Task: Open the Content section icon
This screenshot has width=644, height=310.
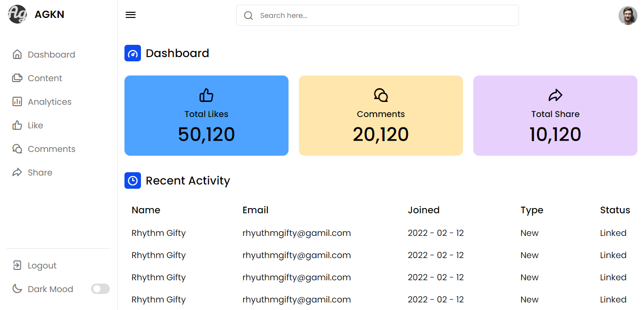Action: (x=17, y=78)
